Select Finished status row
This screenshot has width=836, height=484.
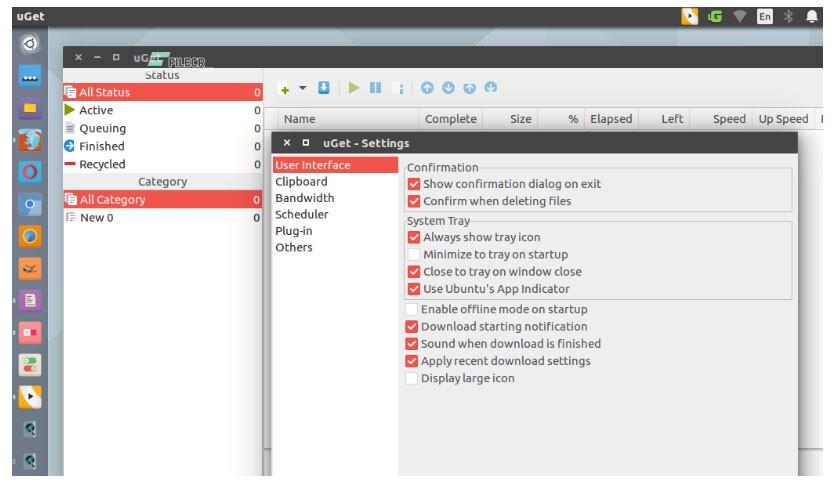click(163, 146)
